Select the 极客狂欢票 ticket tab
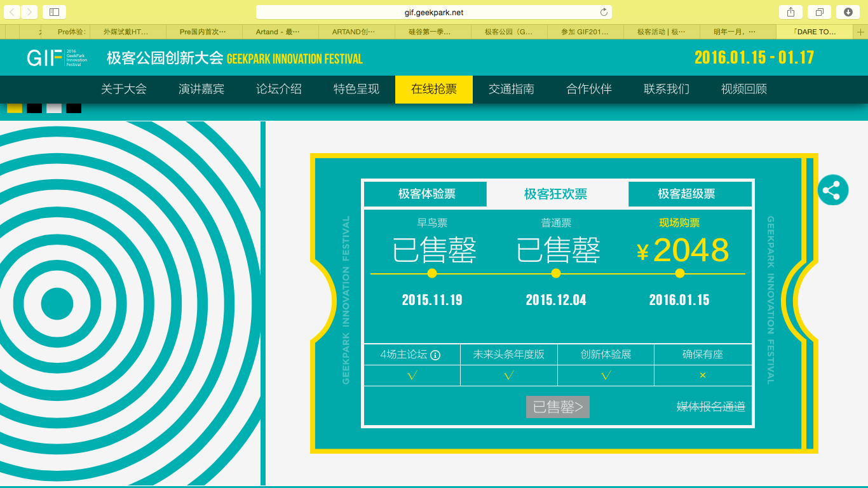The height and width of the screenshot is (488, 868). [556, 194]
